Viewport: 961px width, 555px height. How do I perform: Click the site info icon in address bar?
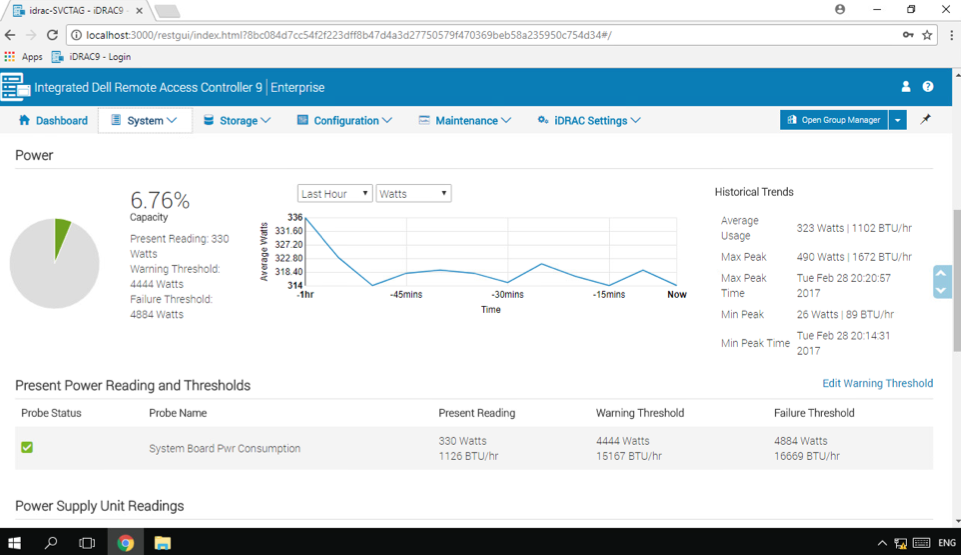coord(76,35)
